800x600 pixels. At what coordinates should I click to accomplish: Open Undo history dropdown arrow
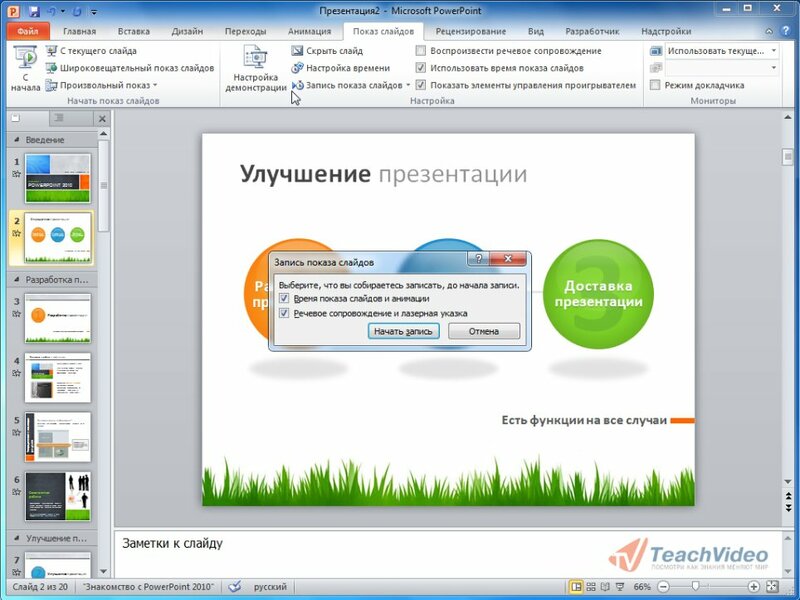pos(63,11)
